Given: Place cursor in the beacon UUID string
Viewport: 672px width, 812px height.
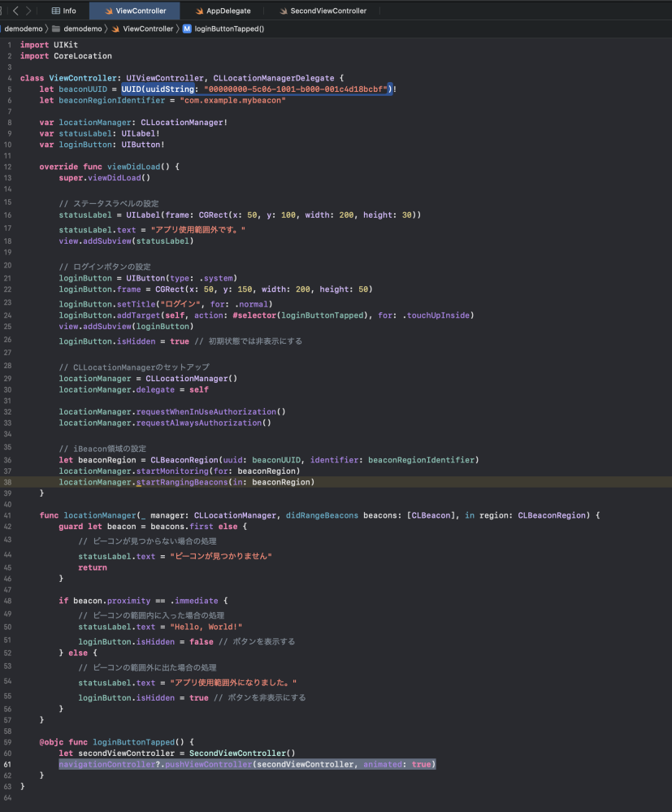Looking at the screenshot, I should point(295,89).
